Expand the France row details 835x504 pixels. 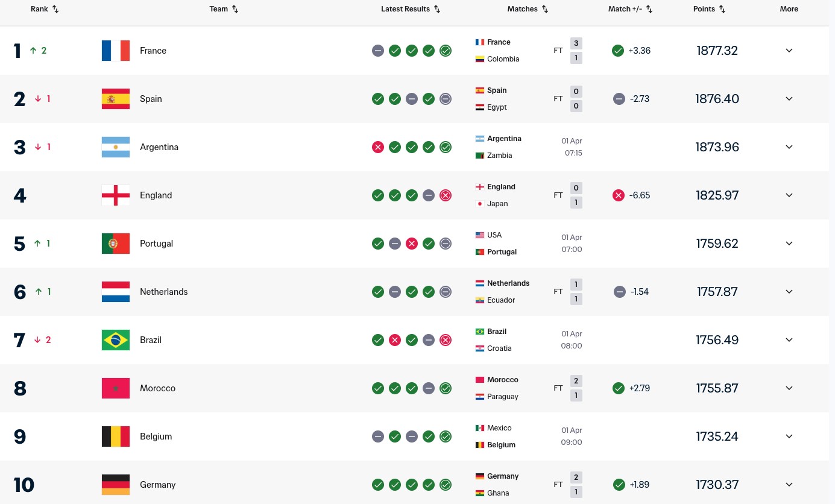pyautogui.click(x=789, y=51)
